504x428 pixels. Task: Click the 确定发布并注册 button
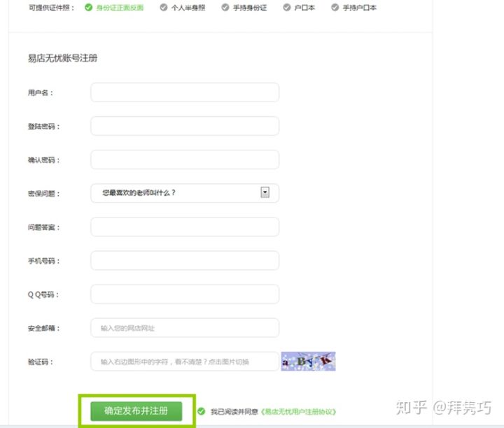(136, 411)
